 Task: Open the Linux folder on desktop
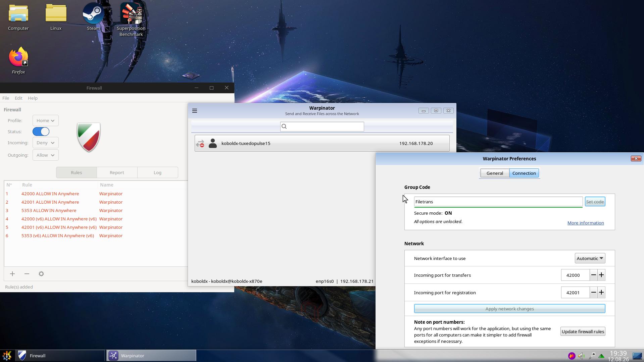[x=56, y=17]
